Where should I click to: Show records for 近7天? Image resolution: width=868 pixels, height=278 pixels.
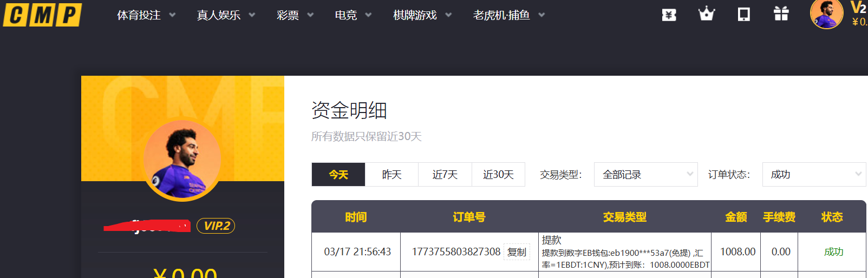click(x=445, y=175)
